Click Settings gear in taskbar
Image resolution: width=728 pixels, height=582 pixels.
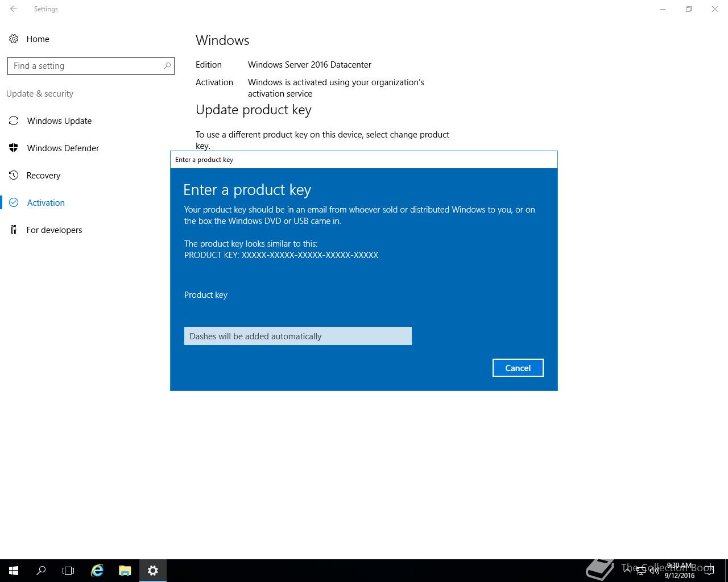point(153,571)
